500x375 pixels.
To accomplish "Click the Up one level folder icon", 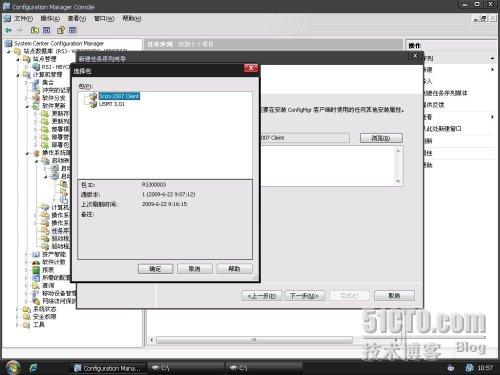I will 35,30.
